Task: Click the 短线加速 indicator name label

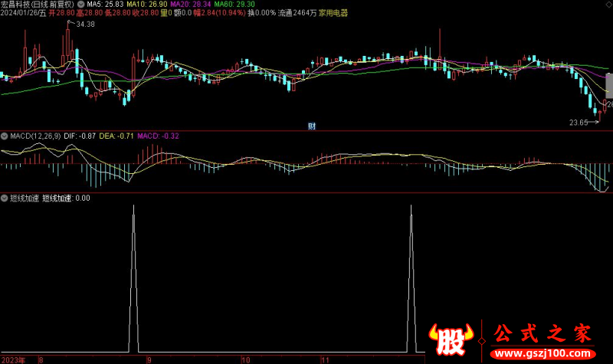Action: (x=25, y=198)
